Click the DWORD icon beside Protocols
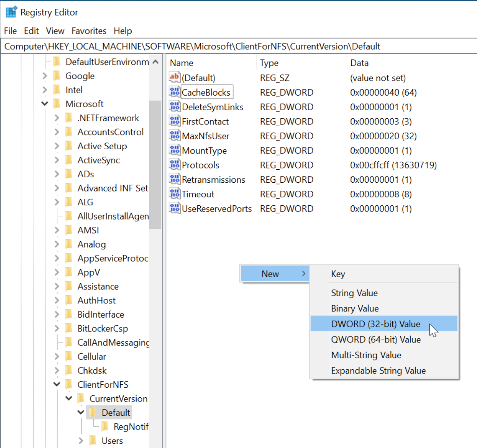The width and height of the screenshot is (477, 448). click(174, 165)
